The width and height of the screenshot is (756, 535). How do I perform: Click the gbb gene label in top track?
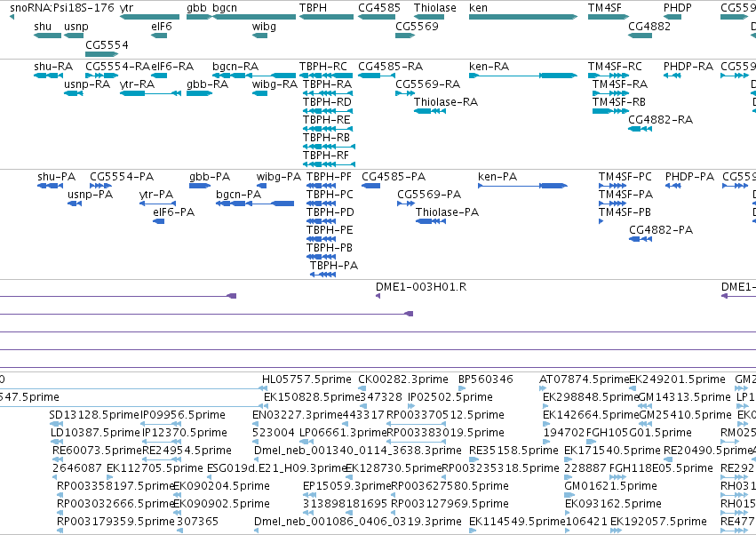tap(196, 8)
